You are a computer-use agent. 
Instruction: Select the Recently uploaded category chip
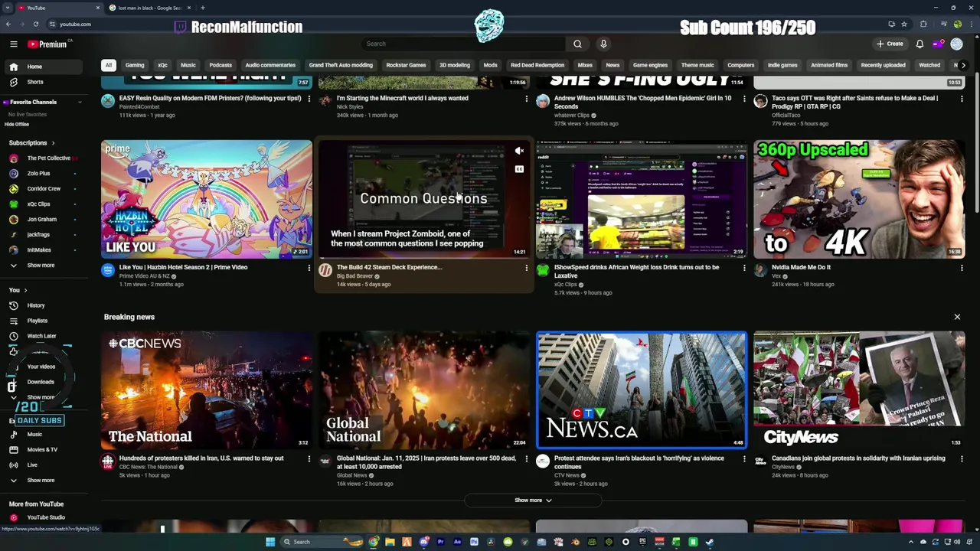883,65
